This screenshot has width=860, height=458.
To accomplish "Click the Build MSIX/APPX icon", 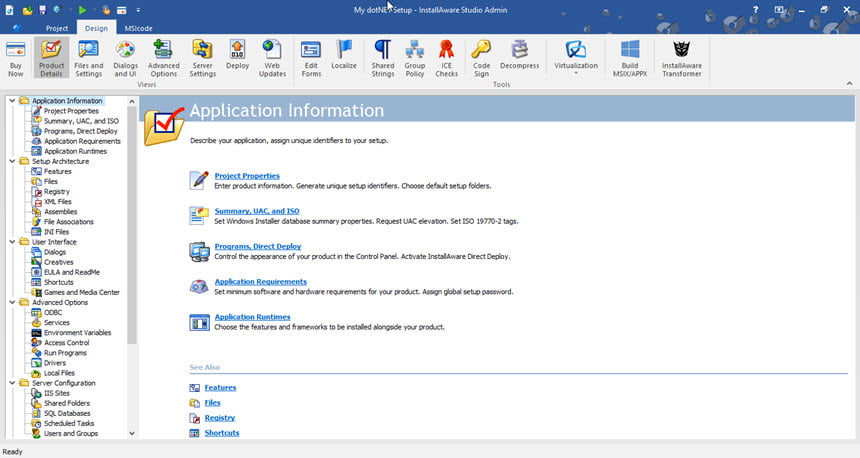I will click(x=630, y=58).
